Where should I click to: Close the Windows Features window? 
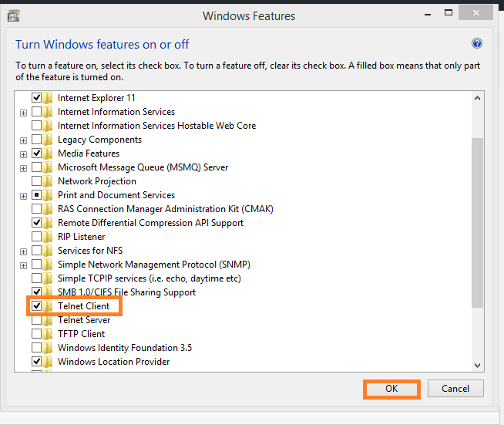476,13
